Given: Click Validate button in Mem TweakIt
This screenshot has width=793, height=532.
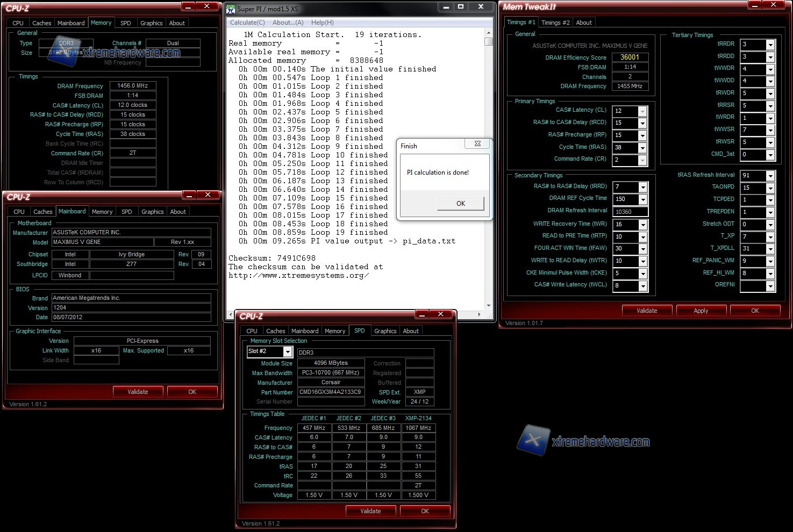Looking at the screenshot, I should pos(647,311).
